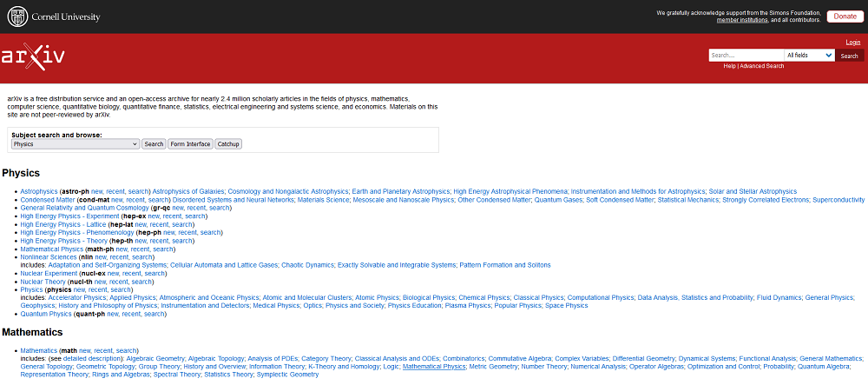Open Symplectic Geometry link
Screen dimensions: 868x385
click(288, 375)
